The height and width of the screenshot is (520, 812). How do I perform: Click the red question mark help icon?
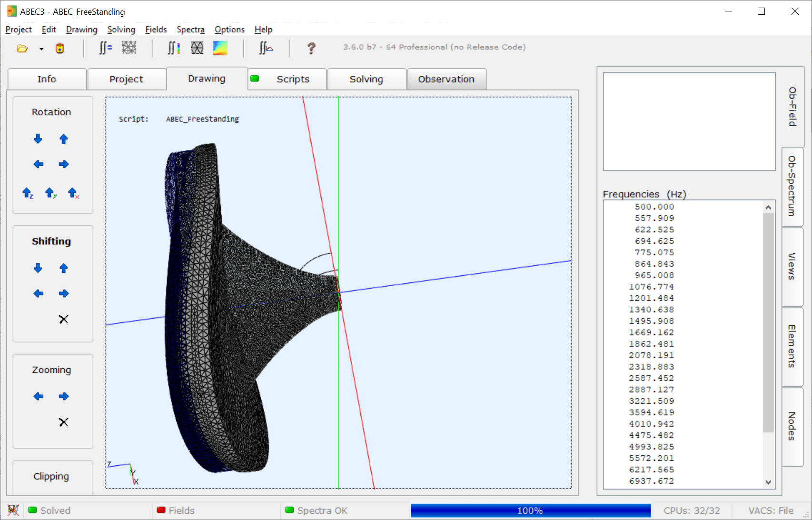pyautogui.click(x=311, y=48)
